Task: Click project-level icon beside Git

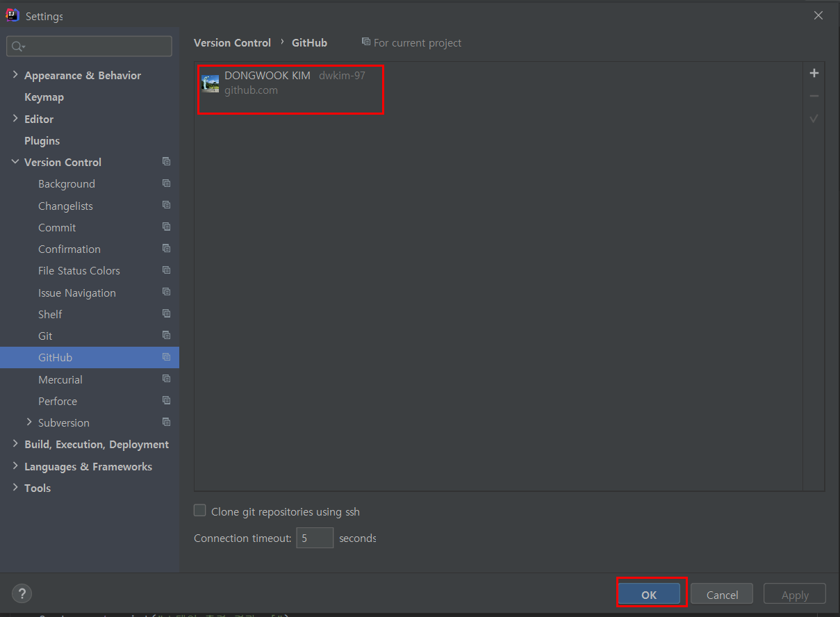Action: [166, 335]
